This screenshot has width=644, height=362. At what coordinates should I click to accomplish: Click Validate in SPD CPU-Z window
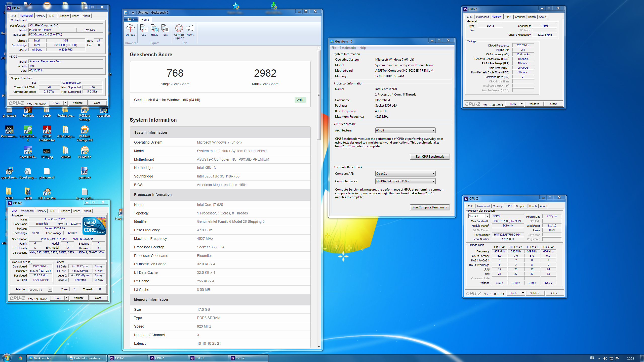click(535, 293)
